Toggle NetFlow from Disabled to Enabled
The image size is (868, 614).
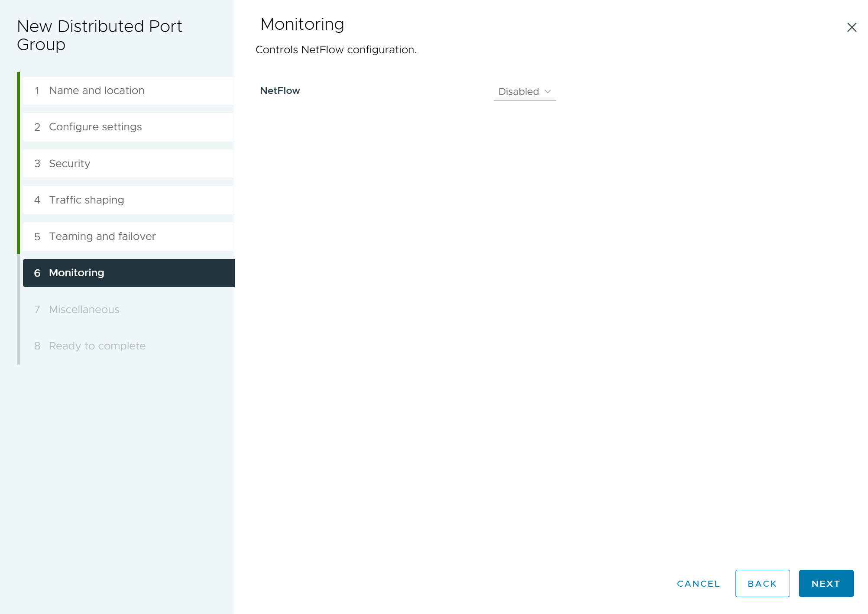click(x=525, y=92)
